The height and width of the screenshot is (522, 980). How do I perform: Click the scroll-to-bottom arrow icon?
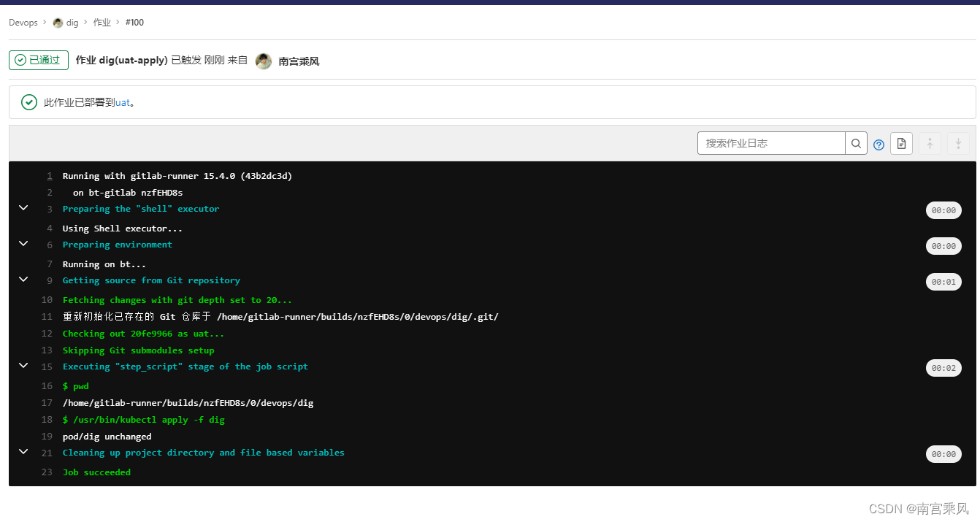pos(957,143)
